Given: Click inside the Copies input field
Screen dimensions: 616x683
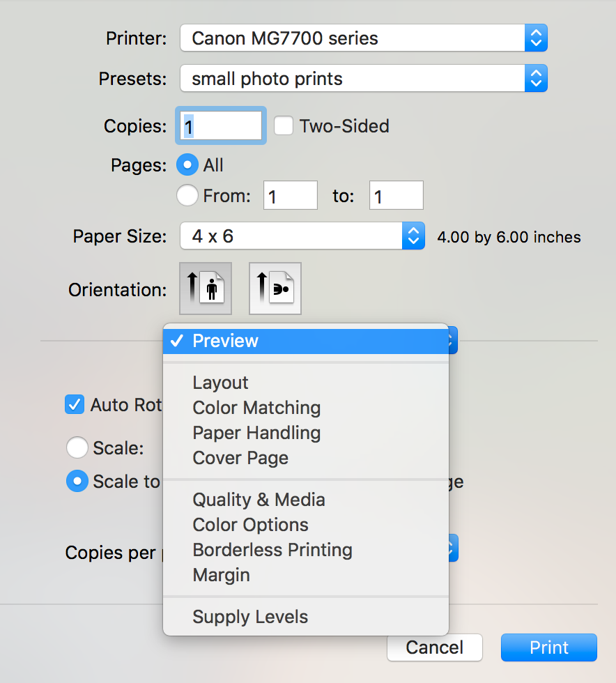Looking at the screenshot, I should pos(220,125).
